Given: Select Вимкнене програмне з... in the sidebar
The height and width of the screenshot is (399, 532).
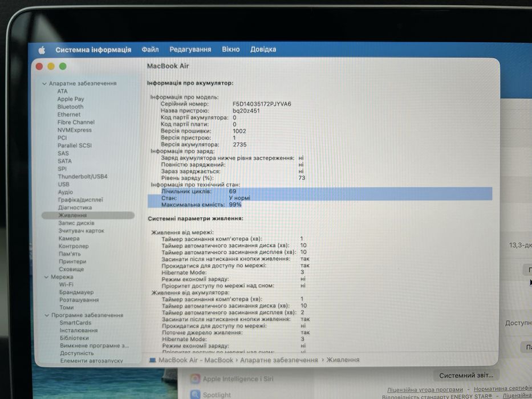Looking at the screenshot, I should pos(95,345).
